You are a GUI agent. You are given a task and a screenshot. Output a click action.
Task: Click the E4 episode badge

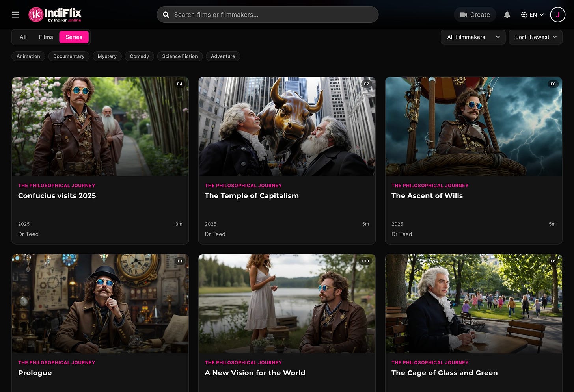(180, 84)
